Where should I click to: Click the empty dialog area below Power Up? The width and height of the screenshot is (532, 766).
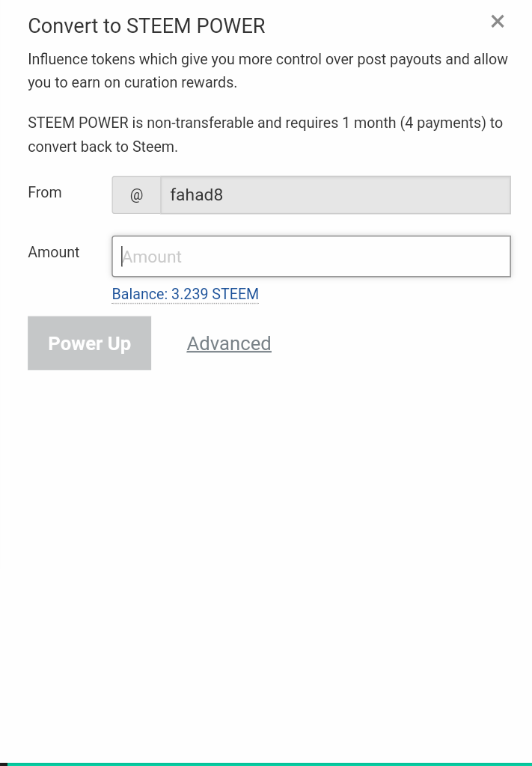[x=266, y=562]
